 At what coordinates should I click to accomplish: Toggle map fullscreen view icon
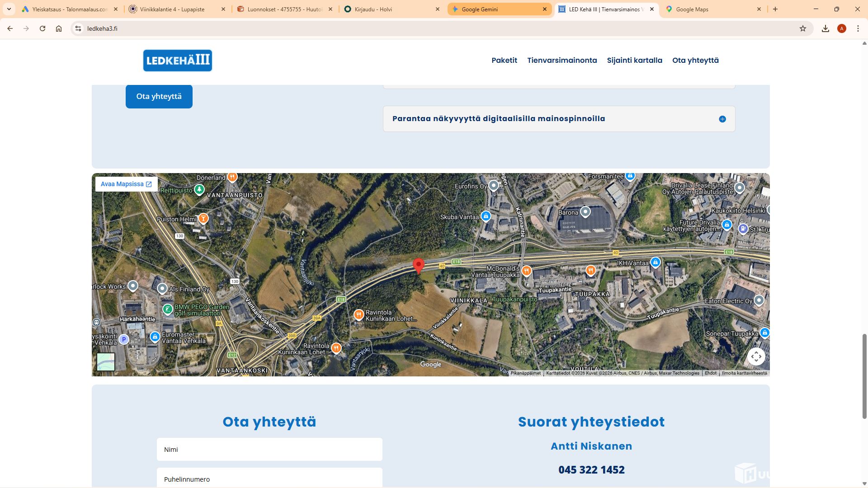click(756, 357)
